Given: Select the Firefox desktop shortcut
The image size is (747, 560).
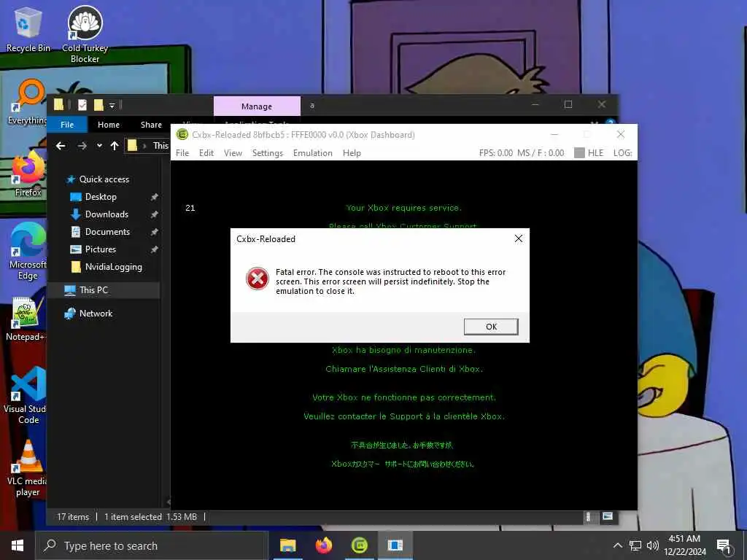Looking at the screenshot, I should 28,174.
